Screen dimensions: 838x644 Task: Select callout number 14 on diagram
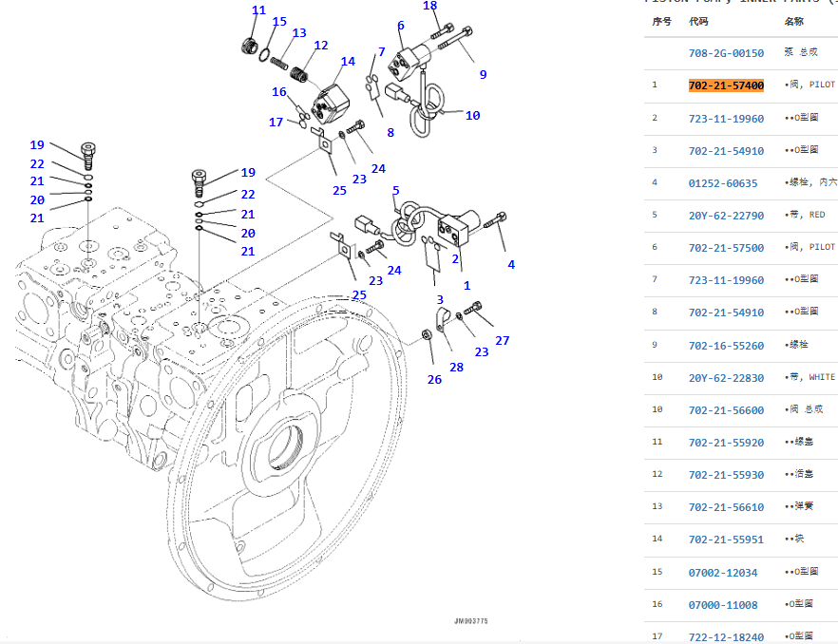tap(348, 62)
